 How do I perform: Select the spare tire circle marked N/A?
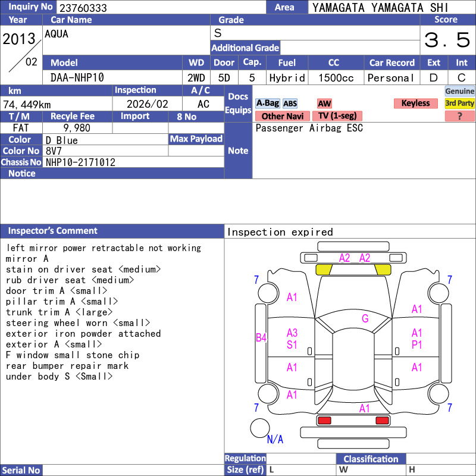260,428
